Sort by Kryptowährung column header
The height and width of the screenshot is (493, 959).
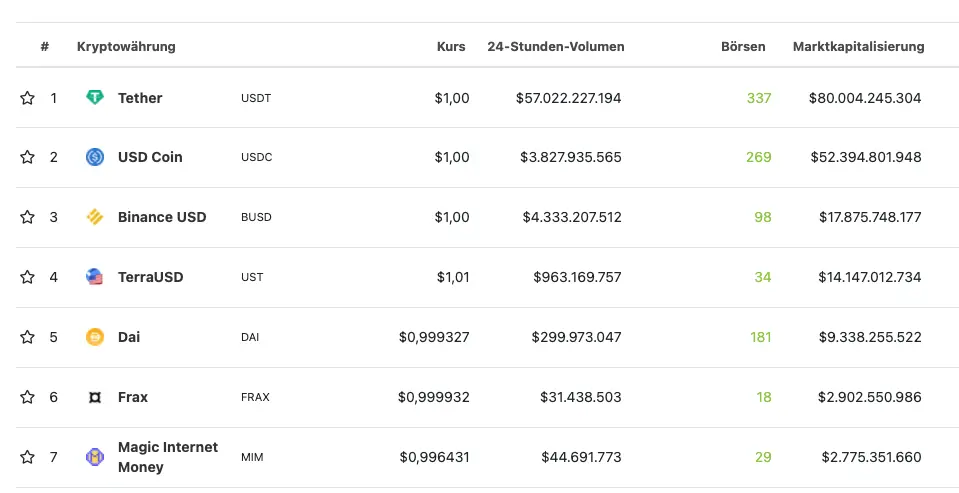click(126, 46)
